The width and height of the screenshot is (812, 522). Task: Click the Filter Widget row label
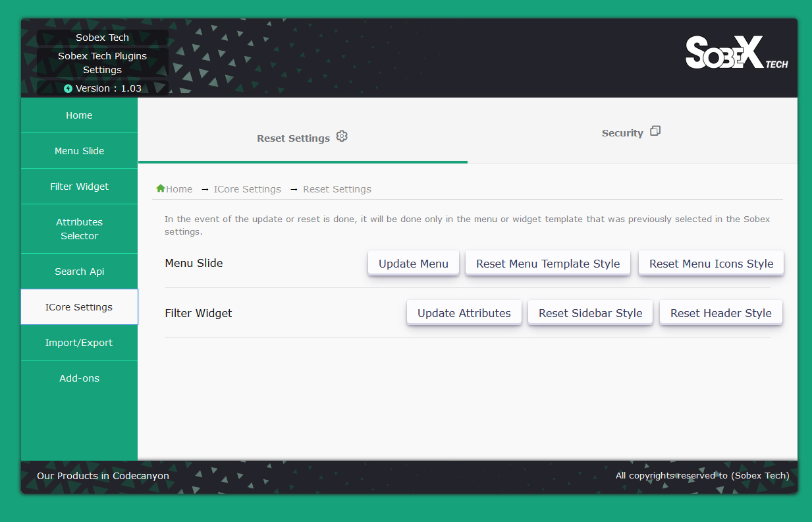(x=198, y=313)
